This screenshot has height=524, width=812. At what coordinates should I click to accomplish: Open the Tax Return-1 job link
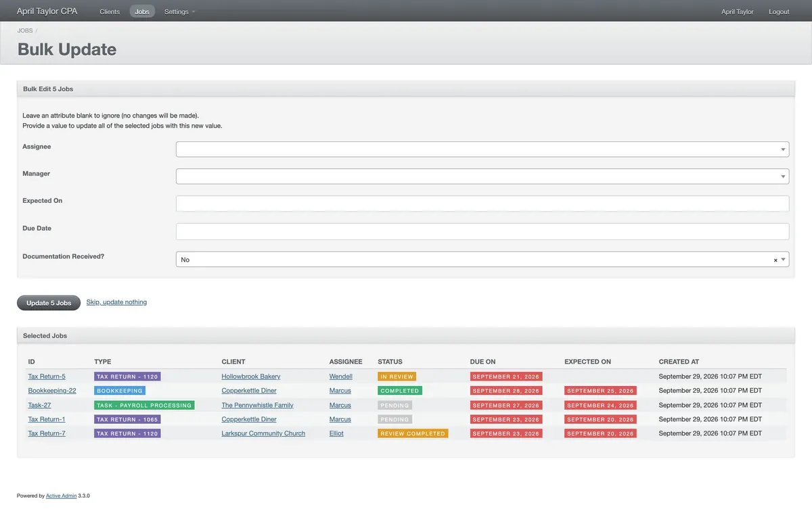tap(47, 420)
